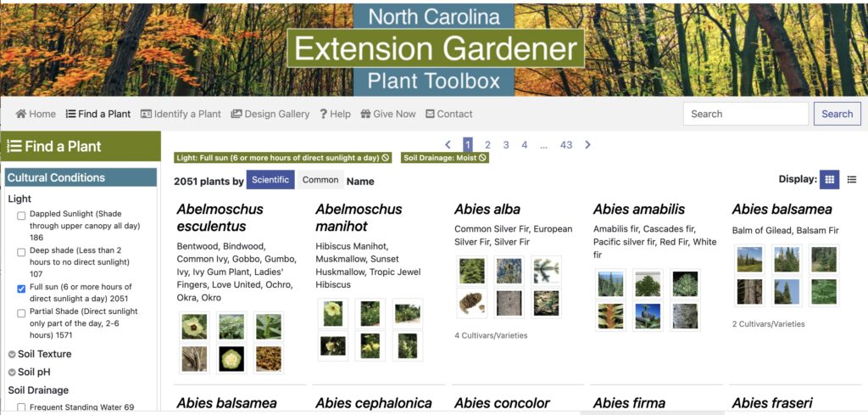
Task: Check the Partial Shade checkbox
Action: pyautogui.click(x=21, y=313)
